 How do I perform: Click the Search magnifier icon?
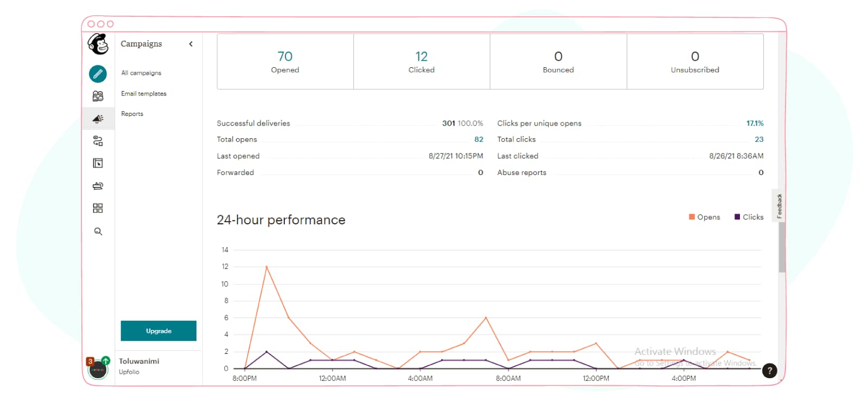(98, 231)
